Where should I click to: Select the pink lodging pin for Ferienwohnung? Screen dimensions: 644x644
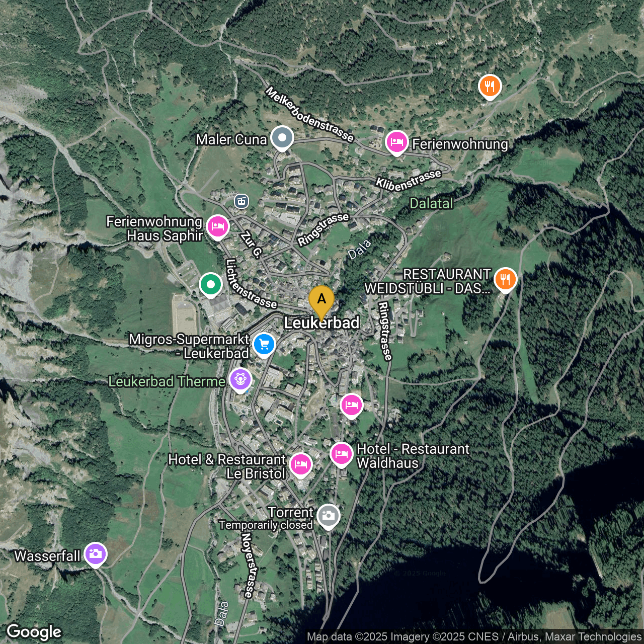click(x=397, y=143)
